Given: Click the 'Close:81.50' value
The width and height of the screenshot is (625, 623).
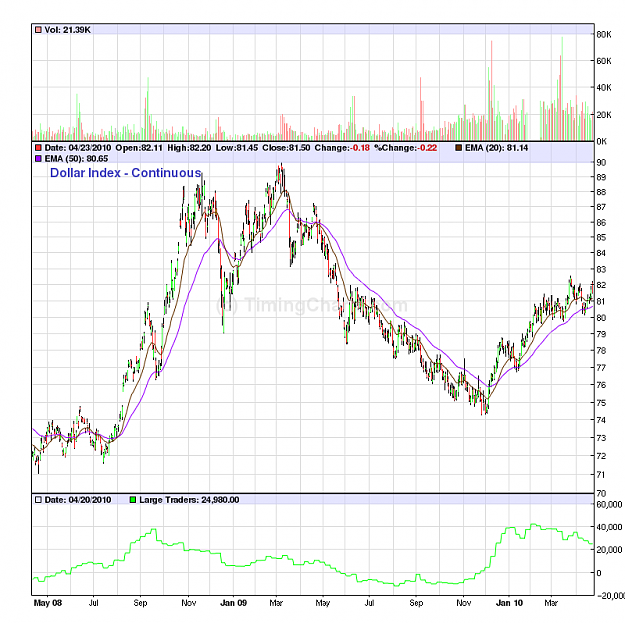Looking at the screenshot, I should (x=286, y=148).
